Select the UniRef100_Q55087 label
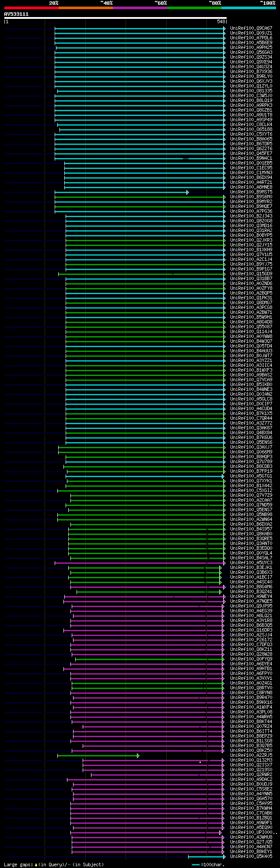The width and height of the screenshot is (280, 868). (x=251, y=327)
